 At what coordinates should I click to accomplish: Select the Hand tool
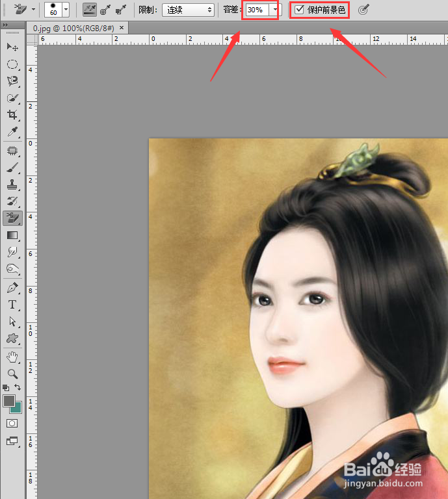12,357
